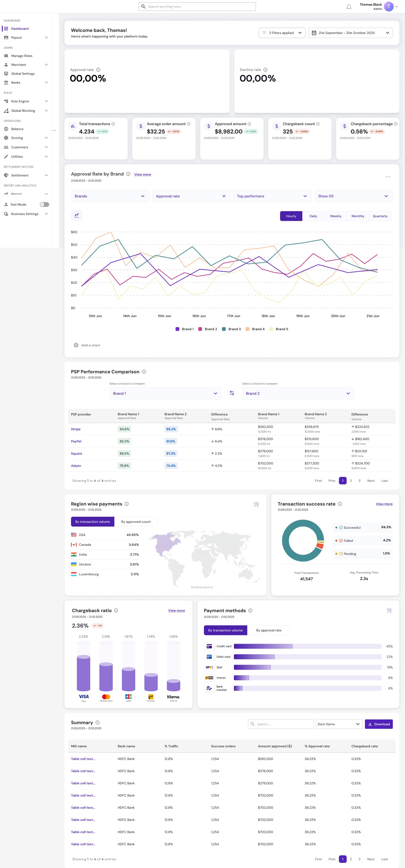Viewport: 405px width, 868px height.
Task: Click the Download button
Action: pos(379,724)
